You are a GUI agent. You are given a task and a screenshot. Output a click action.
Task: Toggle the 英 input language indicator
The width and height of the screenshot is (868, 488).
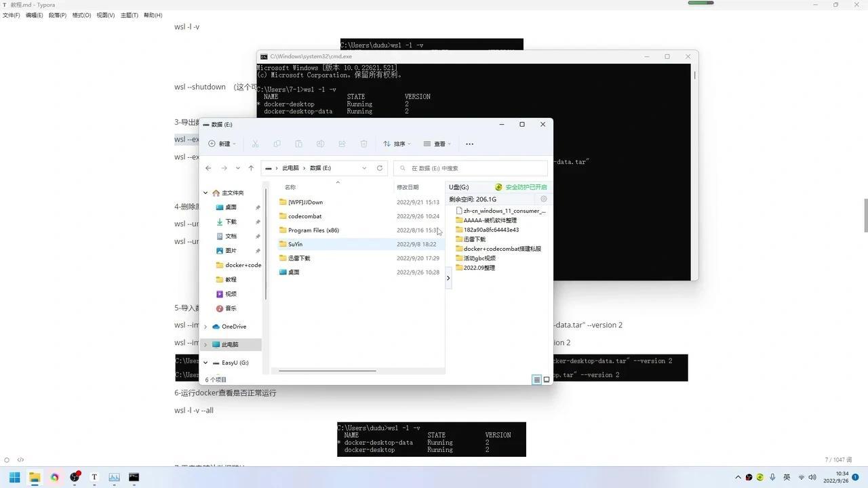click(x=787, y=477)
